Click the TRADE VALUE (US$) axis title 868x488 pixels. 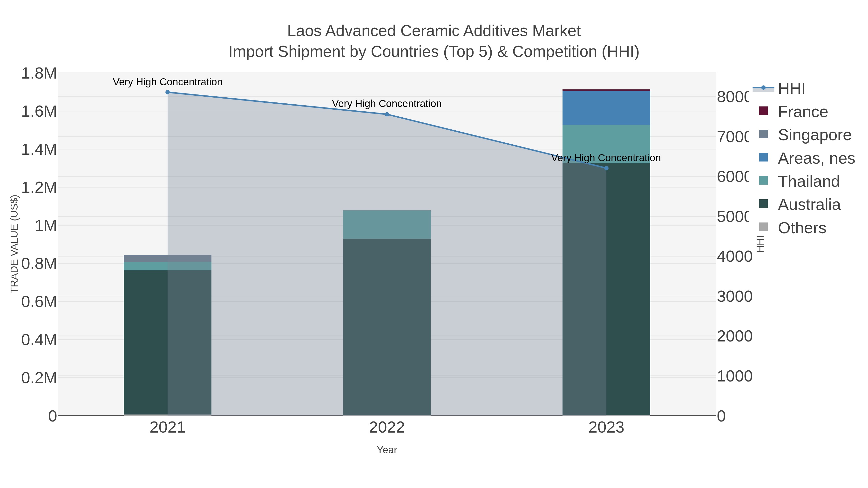(x=14, y=244)
